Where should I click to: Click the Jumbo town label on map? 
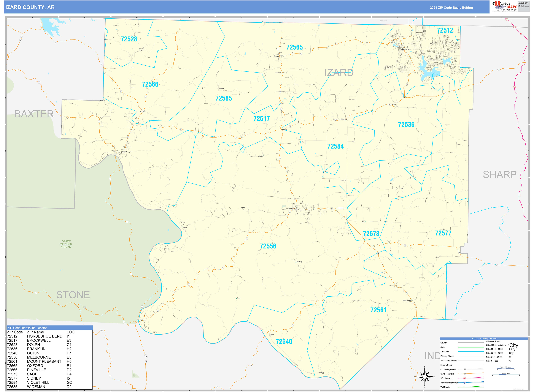click(x=243, y=208)
